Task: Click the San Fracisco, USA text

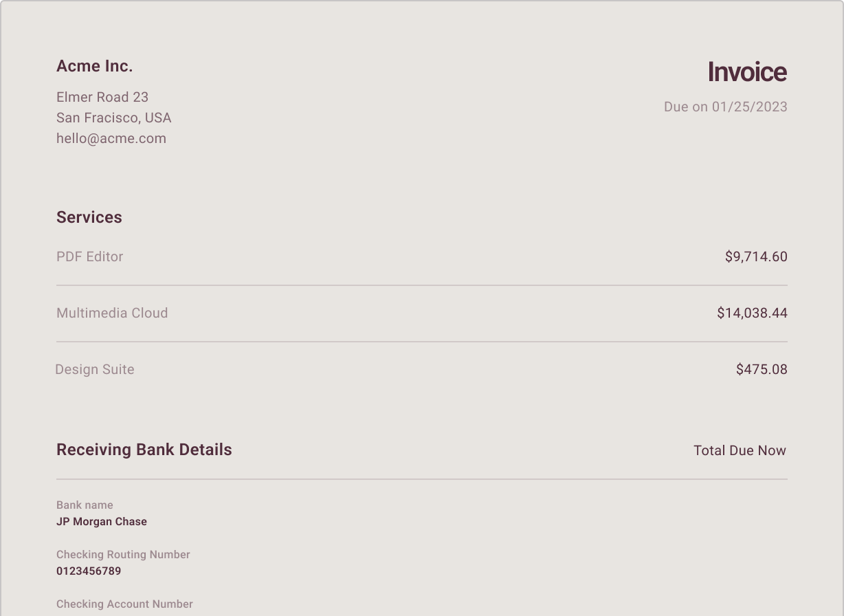Action: 114,118
